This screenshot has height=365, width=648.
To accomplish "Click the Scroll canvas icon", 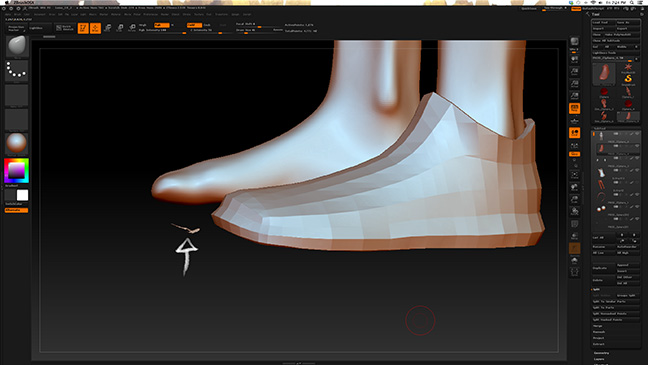I will click(x=574, y=59).
